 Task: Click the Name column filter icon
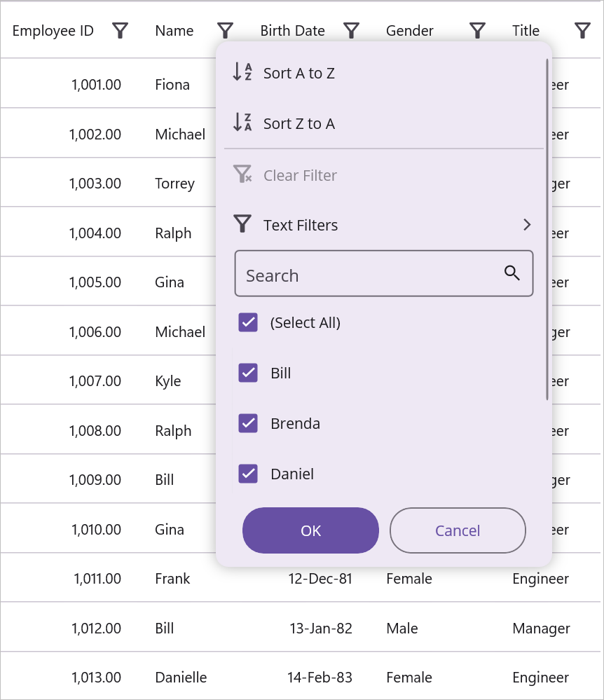(x=225, y=30)
